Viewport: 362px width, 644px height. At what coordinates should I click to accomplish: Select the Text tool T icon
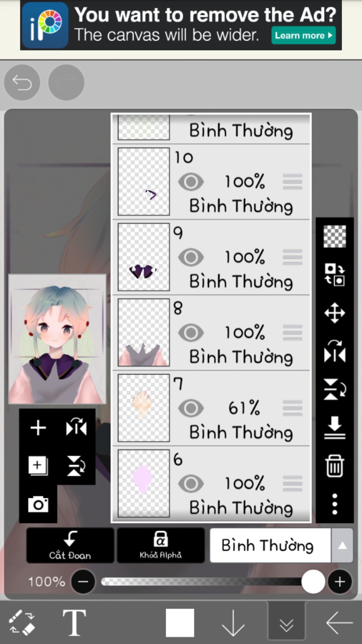(x=74, y=623)
